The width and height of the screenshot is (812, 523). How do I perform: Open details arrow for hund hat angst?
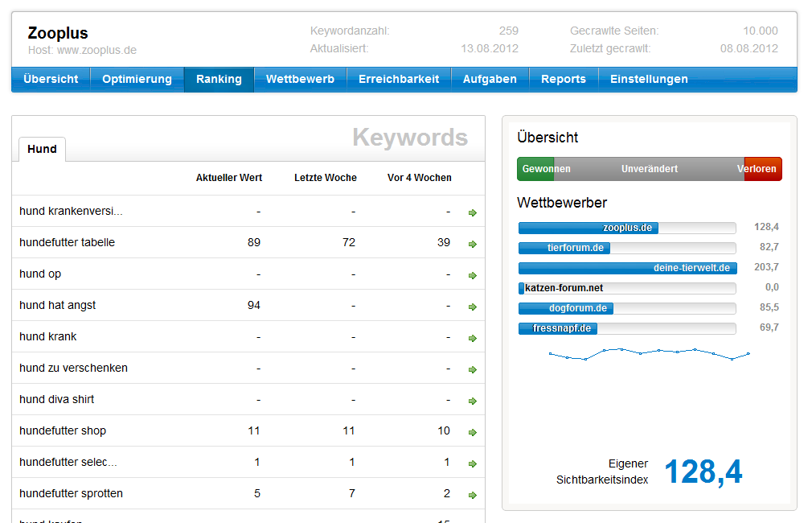point(473,307)
